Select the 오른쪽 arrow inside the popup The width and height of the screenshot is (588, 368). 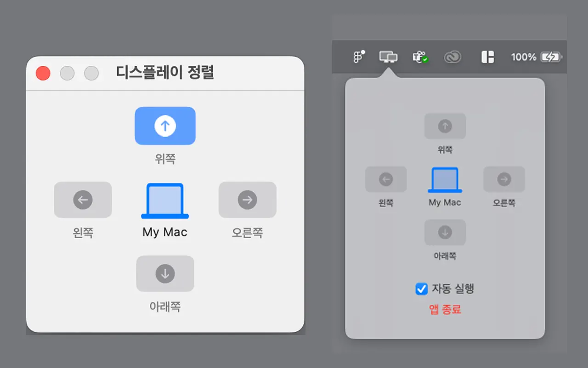coord(504,179)
